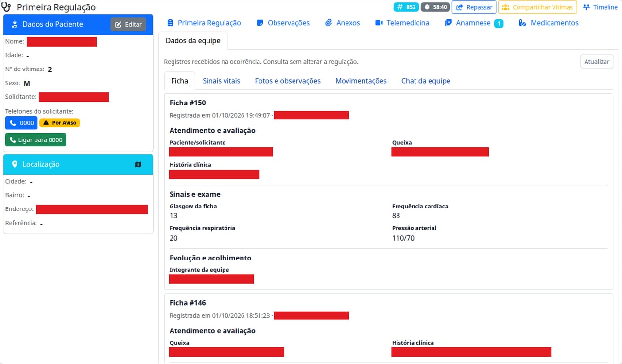The height and width of the screenshot is (364, 622).
Task: Click the Por Aviso badge
Action: pos(59,123)
